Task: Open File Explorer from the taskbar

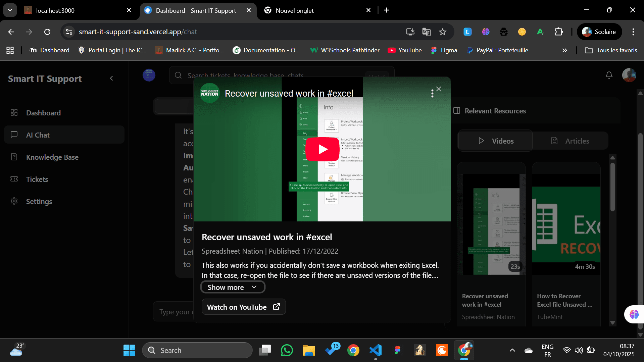Action: point(309,350)
